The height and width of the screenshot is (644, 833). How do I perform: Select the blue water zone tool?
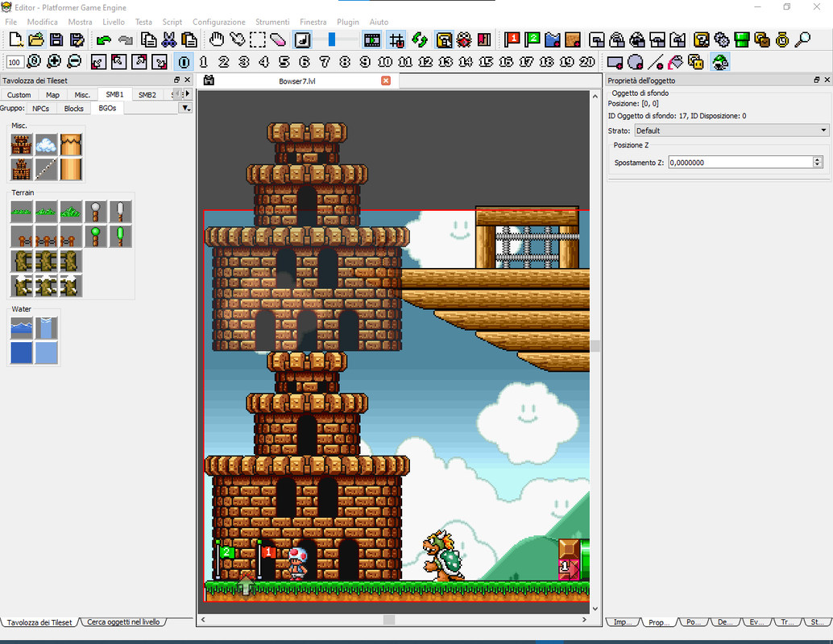[x=553, y=39]
